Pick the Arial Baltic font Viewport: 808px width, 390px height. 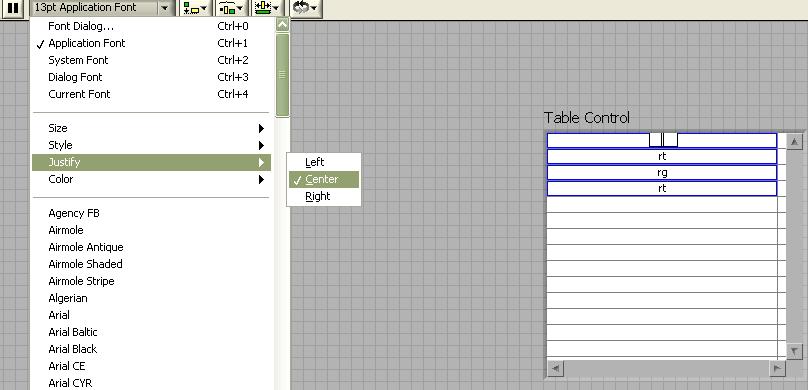tap(151, 332)
